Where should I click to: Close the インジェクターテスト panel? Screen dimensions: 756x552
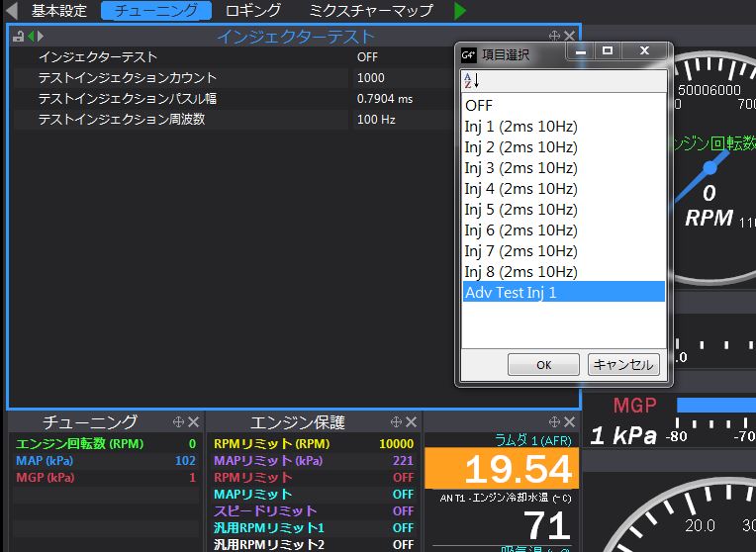pos(569,36)
